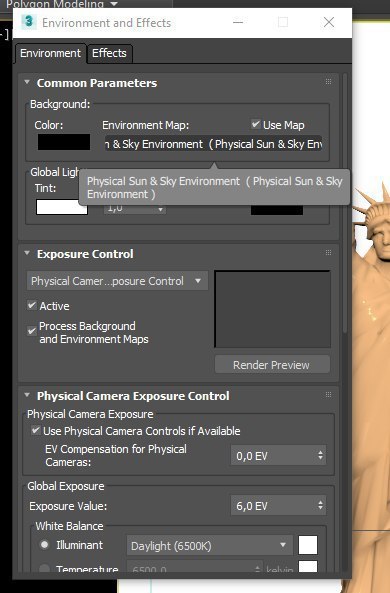Click the Render Preview button
The height and width of the screenshot is (593, 390).
tap(272, 365)
